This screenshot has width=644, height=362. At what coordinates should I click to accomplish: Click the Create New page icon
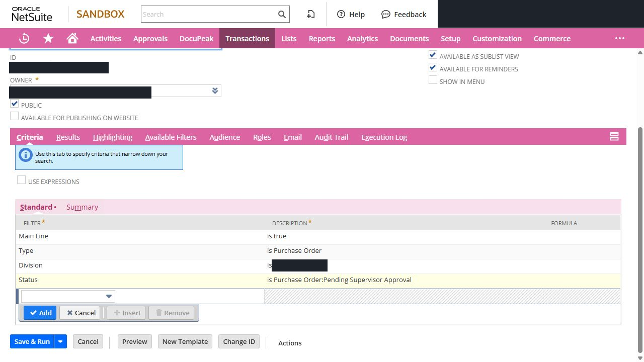pos(311,14)
